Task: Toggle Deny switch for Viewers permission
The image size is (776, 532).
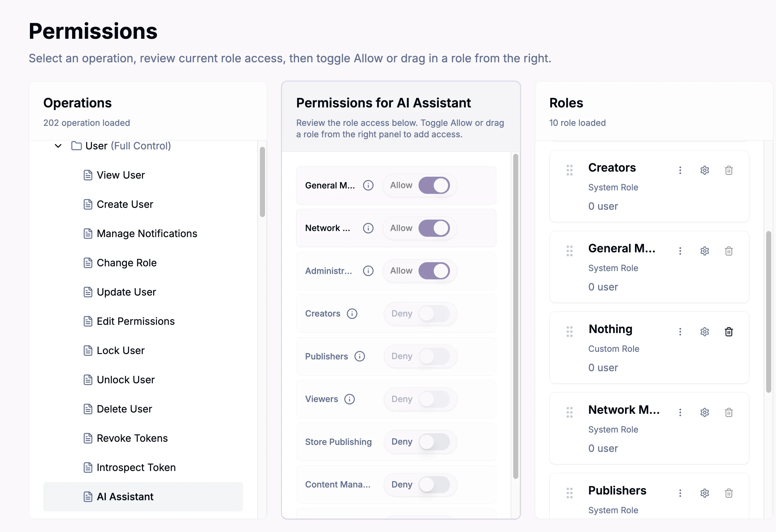Action: pos(434,399)
